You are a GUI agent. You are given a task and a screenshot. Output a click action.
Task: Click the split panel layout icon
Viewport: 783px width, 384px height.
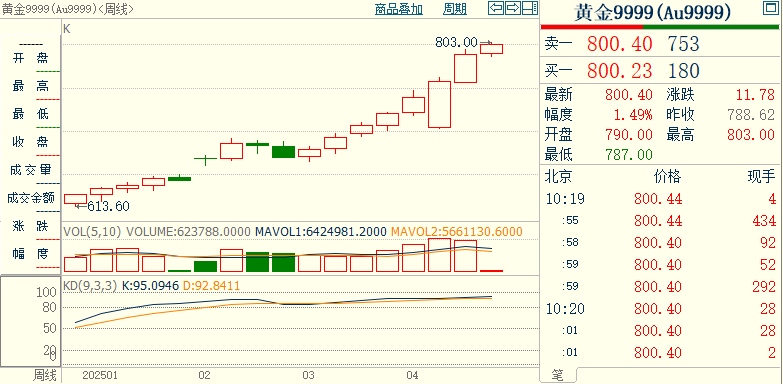[530, 8]
